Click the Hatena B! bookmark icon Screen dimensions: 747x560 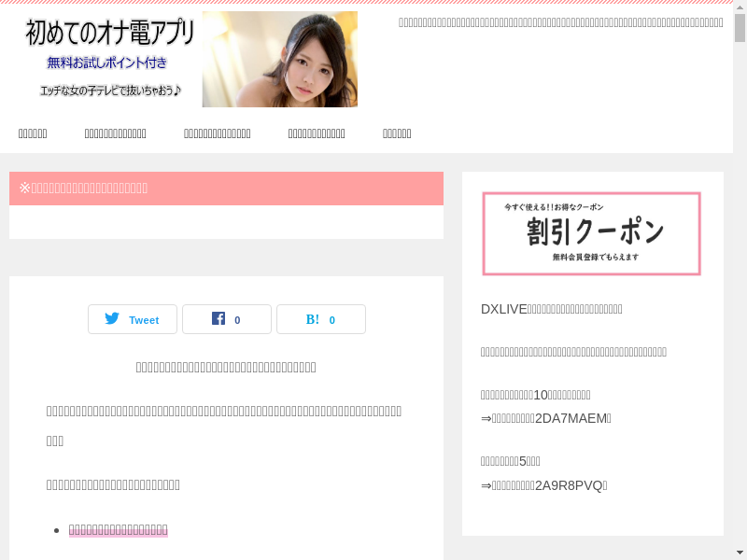313,319
